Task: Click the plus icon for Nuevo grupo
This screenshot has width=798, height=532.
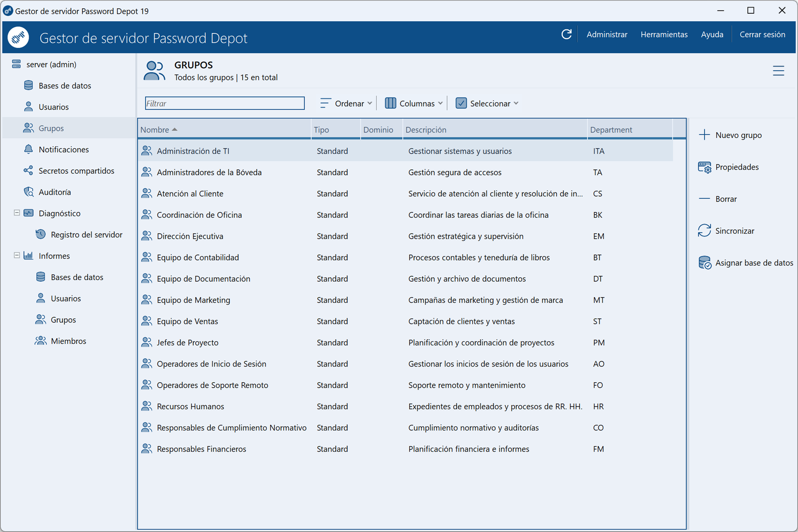Action: click(x=704, y=135)
